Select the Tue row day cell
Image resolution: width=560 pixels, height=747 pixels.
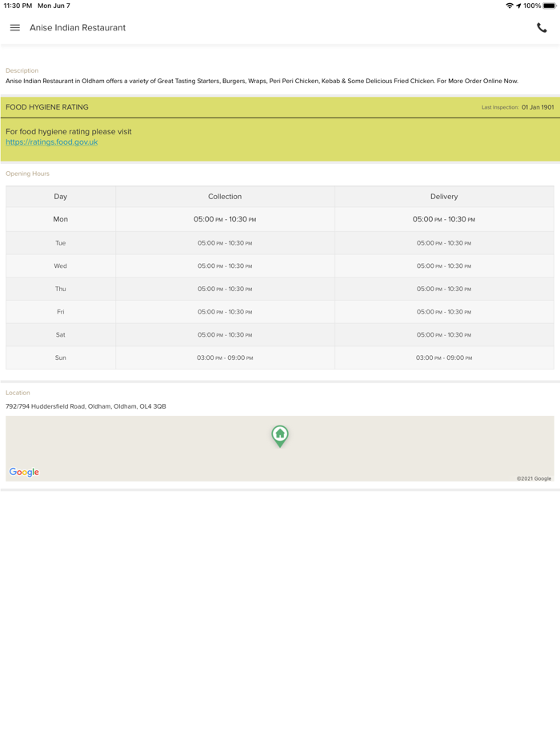(x=61, y=243)
